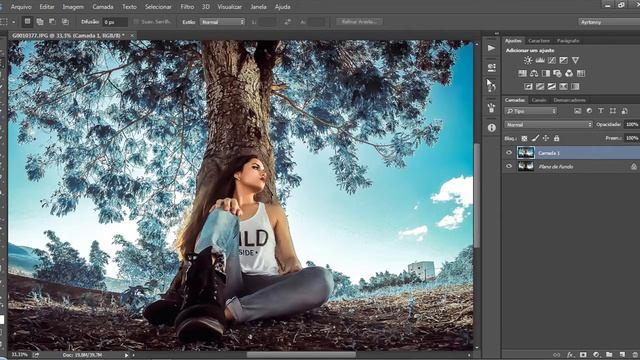Screen dimensions: 640x360
Task: Open the Brush presets panel icon in the dock
Action: coord(491,108)
